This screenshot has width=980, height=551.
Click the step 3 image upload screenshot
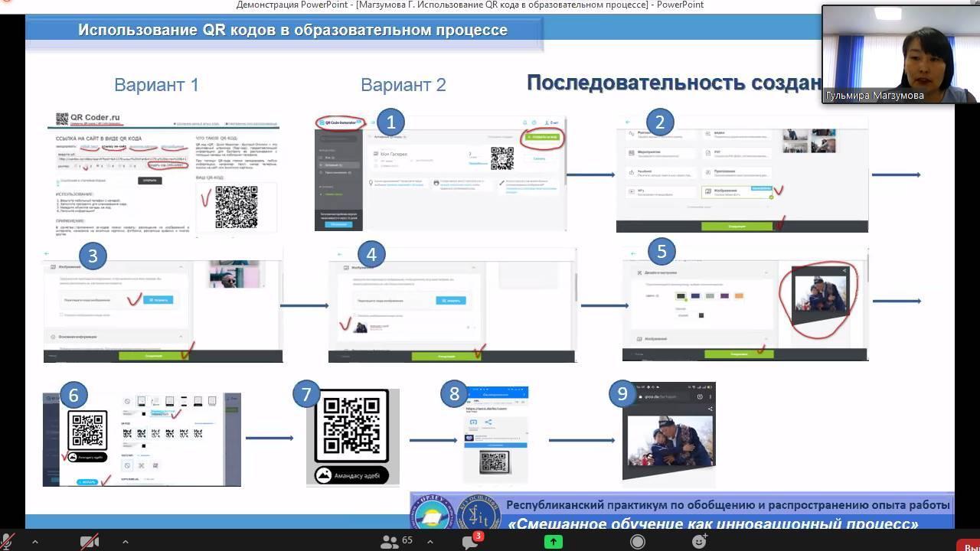pos(162,305)
